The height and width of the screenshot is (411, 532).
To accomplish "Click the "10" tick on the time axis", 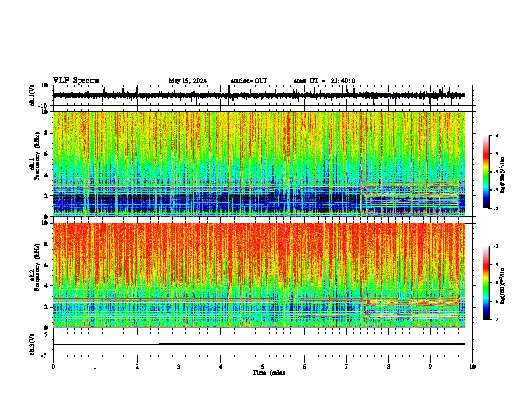I will tap(472, 367).
